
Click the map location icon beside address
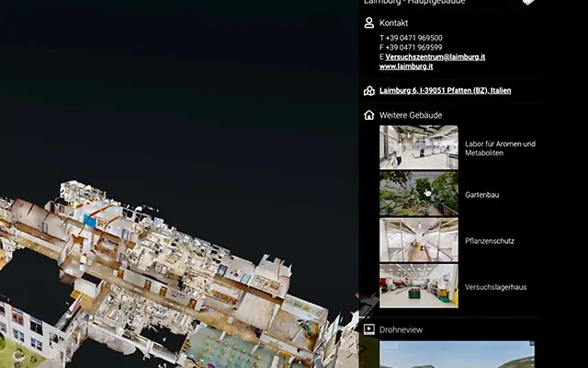point(369,91)
